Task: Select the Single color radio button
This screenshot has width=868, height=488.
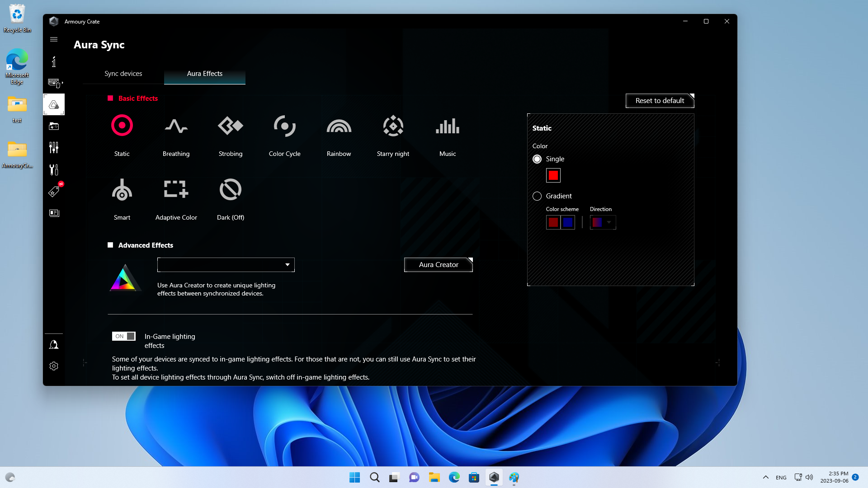Action: pyautogui.click(x=537, y=159)
